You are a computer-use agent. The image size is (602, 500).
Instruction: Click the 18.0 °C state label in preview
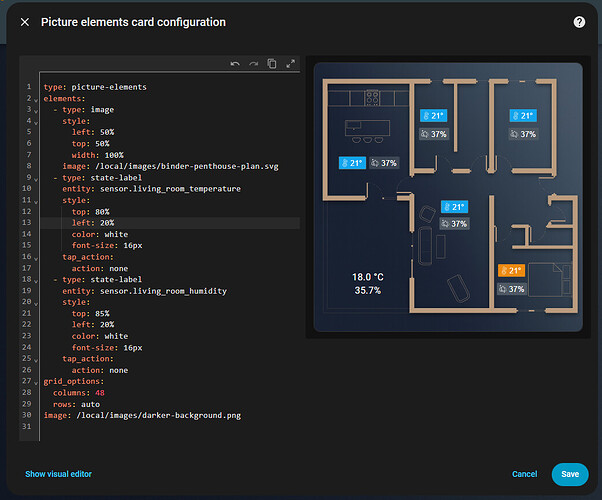tap(368, 277)
